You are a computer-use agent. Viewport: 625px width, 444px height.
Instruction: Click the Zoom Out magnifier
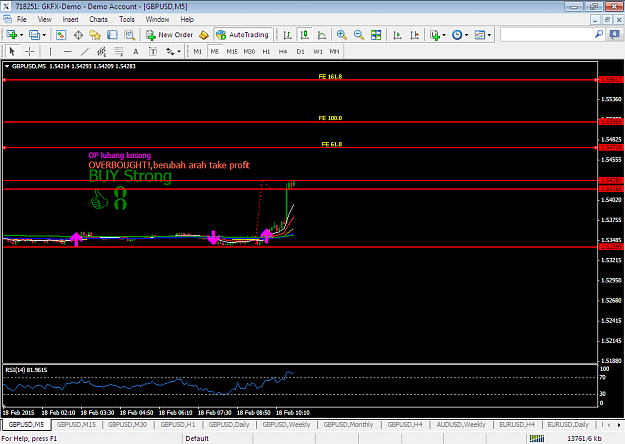359,35
